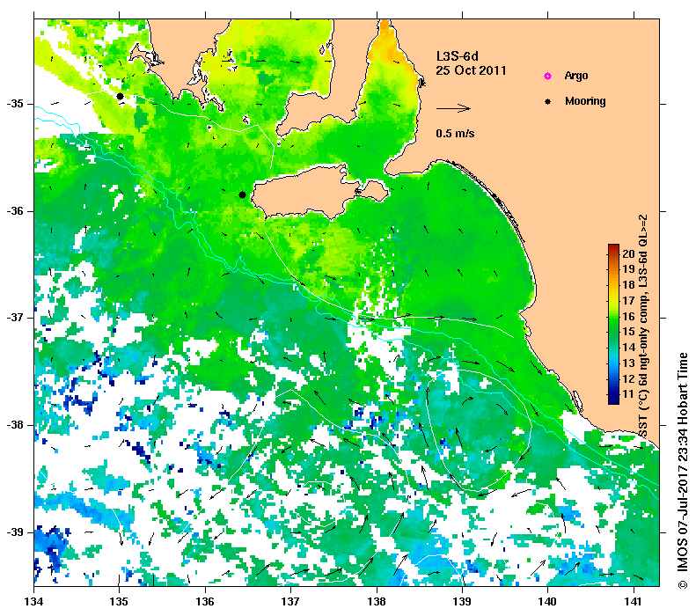Click longitude label '139'

[463, 601]
